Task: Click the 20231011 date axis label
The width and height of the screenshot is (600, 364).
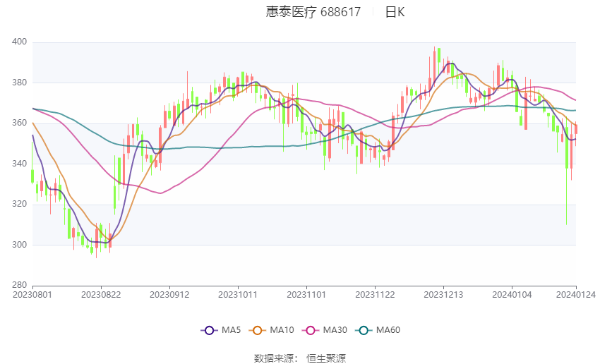Action: point(238,295)
